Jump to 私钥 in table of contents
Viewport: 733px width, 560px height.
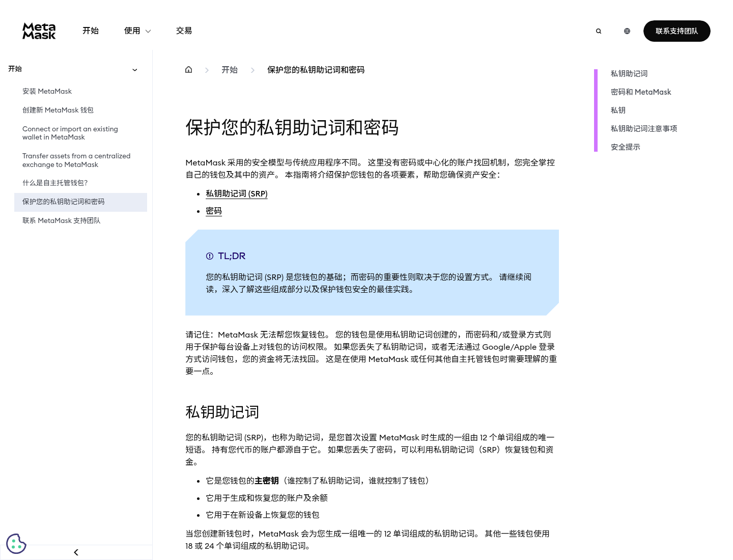pos(618,110)
